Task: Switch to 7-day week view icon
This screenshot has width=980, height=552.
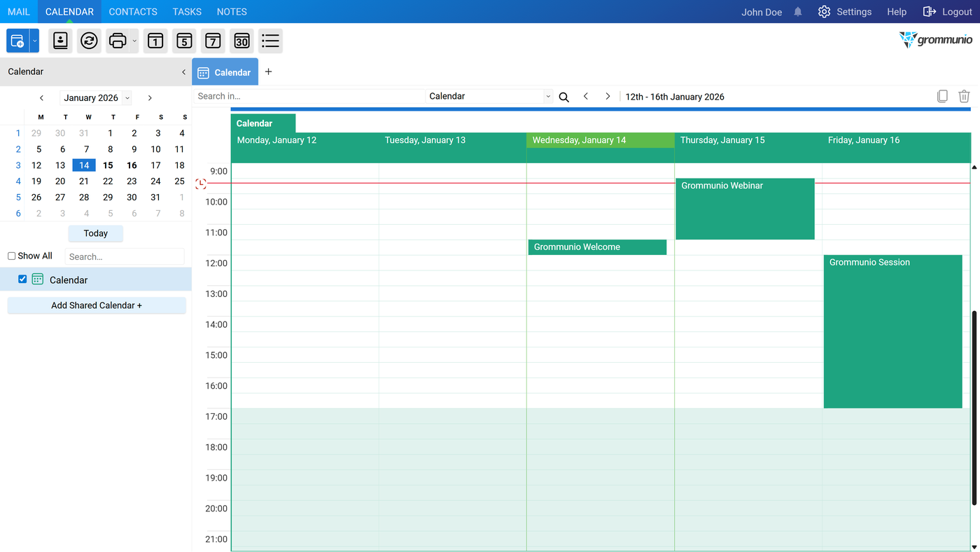Action: (x=213, y=41)
